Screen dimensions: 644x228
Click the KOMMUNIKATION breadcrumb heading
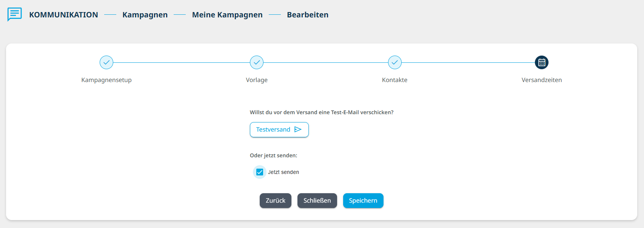click(x=63, y=15)
